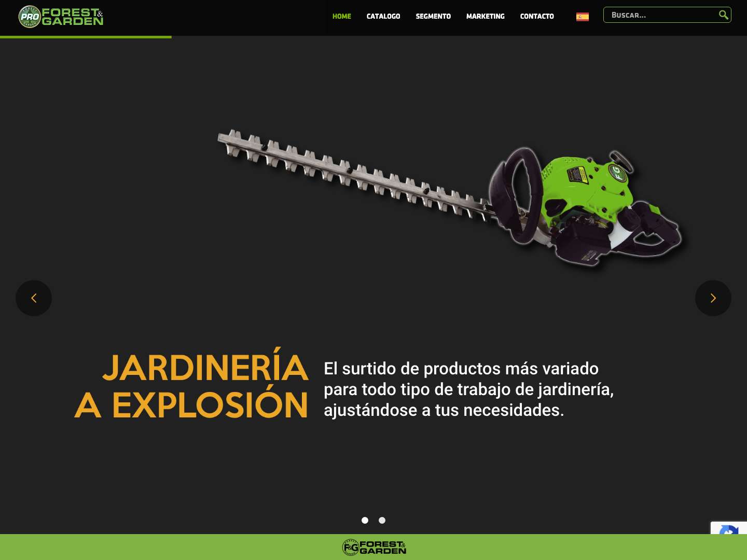Open the CATALOGO menu
The height and width of the screenshot is (560, 747).
[383, 16]
